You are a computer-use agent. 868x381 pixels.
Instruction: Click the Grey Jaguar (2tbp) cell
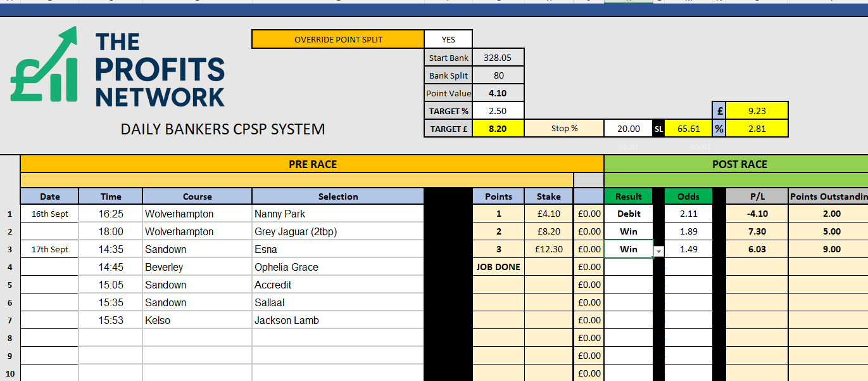[337, 232]
